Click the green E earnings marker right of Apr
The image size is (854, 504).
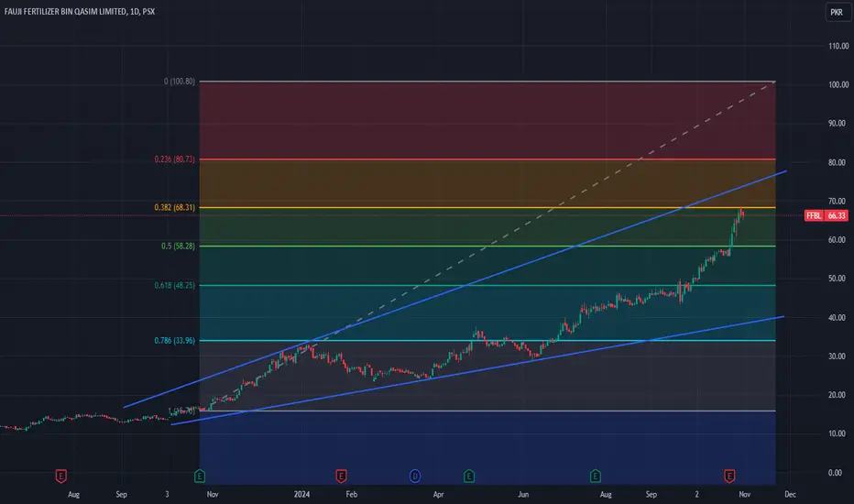tap(469, 477)
